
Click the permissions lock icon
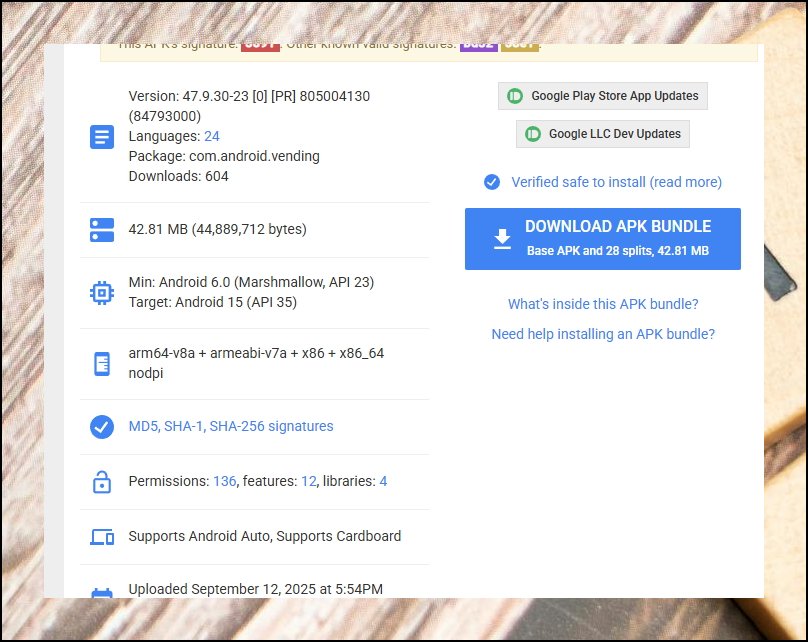(102, 482)
